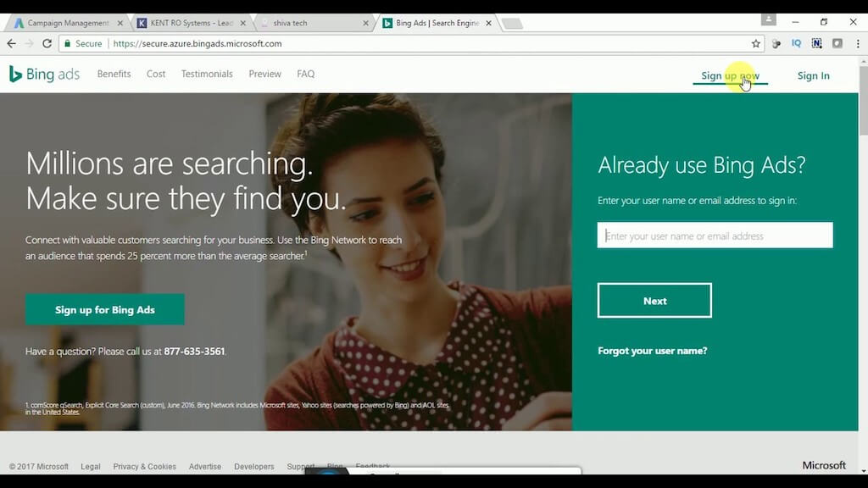
Task: Click the page vertical scrollbar thumb
Action: (x=864, y=100)
